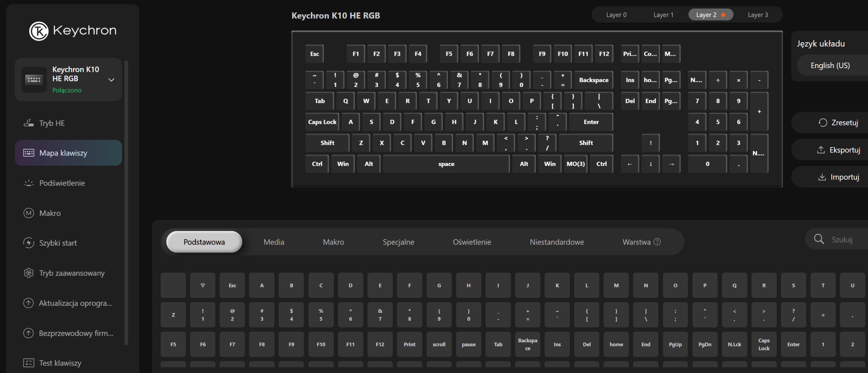The image size is (868, 373).
Task: Select Podświetlenie backlight menu item
Action: (x=62, y=183)
